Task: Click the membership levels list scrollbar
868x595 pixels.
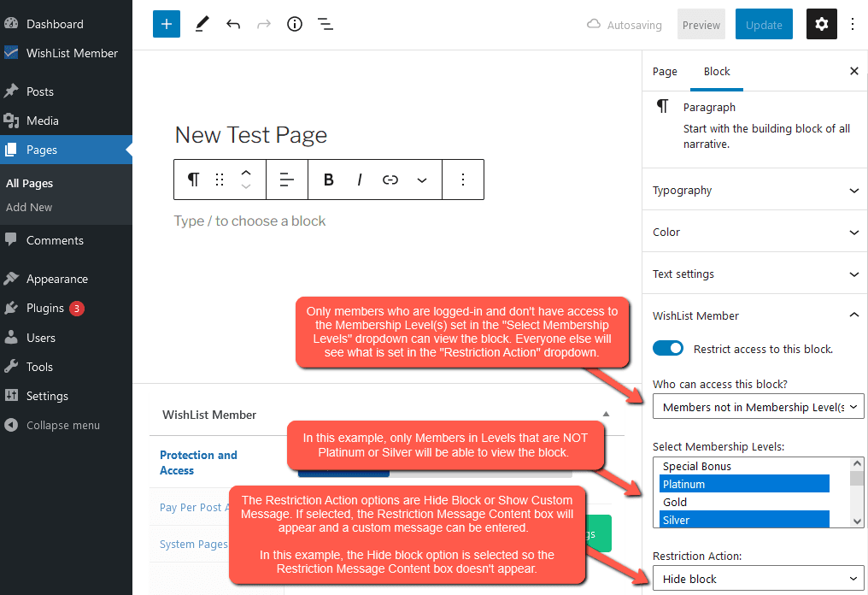Action: (x=857, y=478)
